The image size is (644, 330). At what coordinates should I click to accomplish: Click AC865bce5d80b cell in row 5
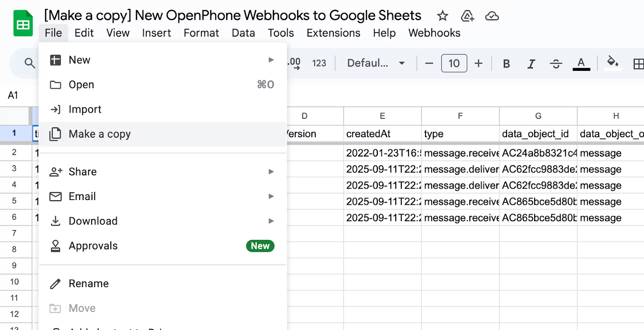tap(538, 201)
